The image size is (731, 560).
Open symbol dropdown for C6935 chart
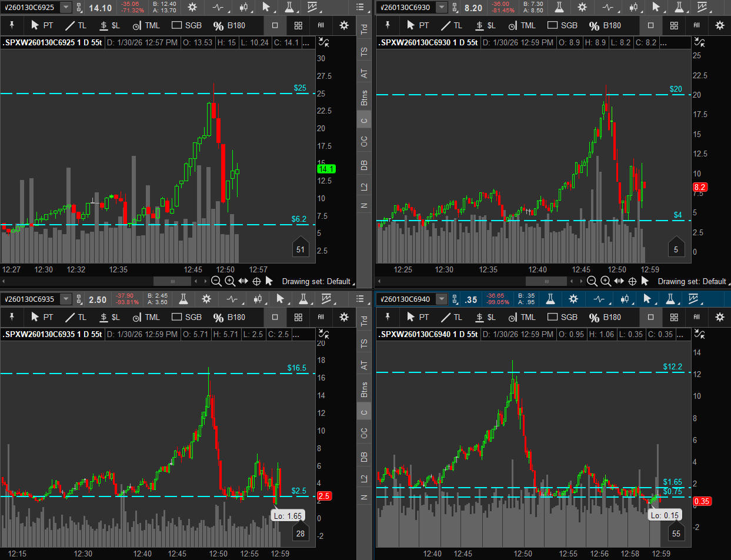(66, 299)
